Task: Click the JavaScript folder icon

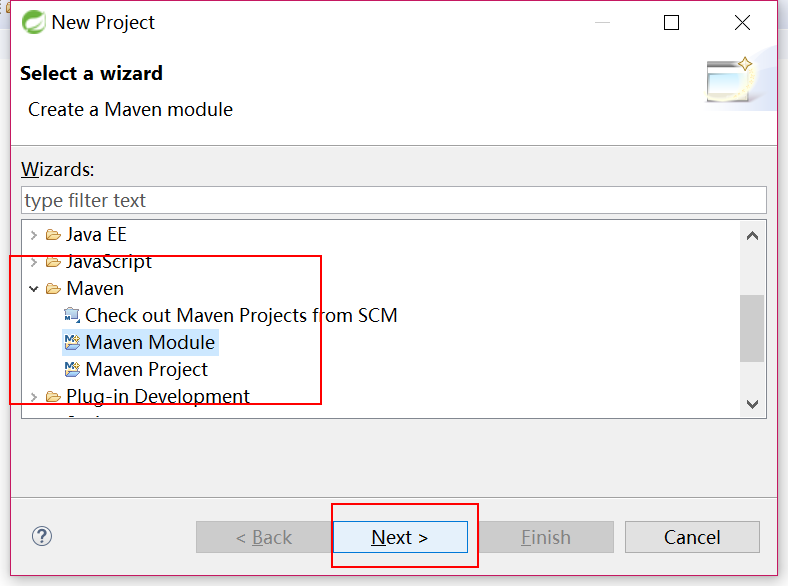Action: (x=53, y=262)
